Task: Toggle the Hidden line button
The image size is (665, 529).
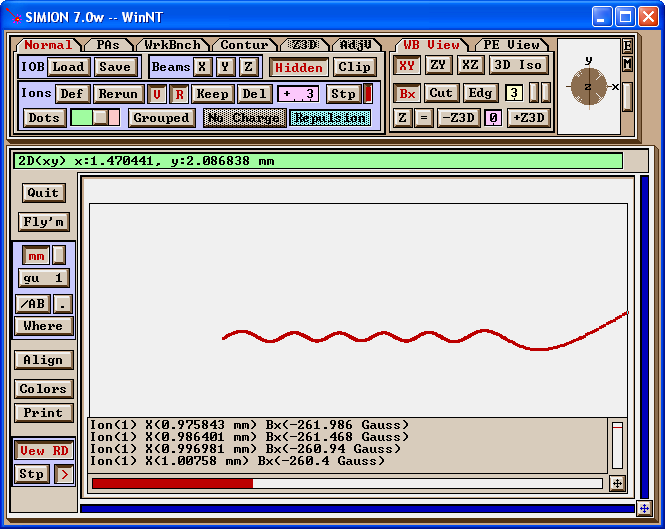Action: pyautogui.click(x=299, y=67)
